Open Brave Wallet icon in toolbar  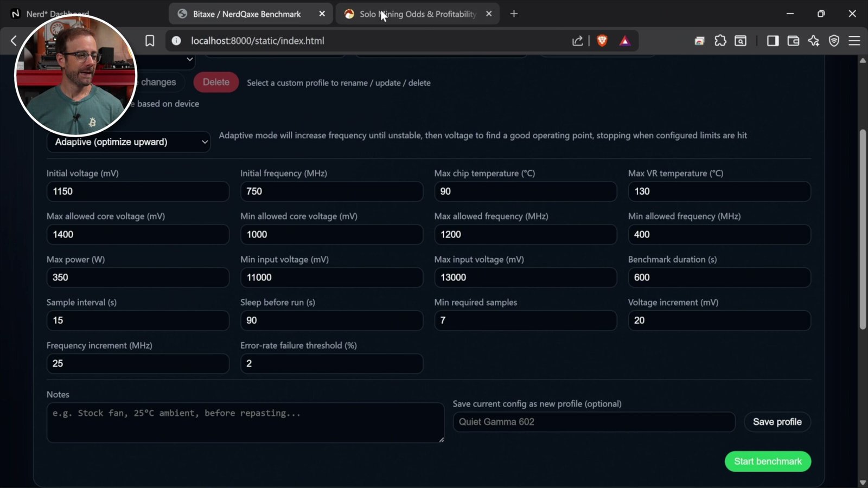pyautogui.click(x=793, y=41)
